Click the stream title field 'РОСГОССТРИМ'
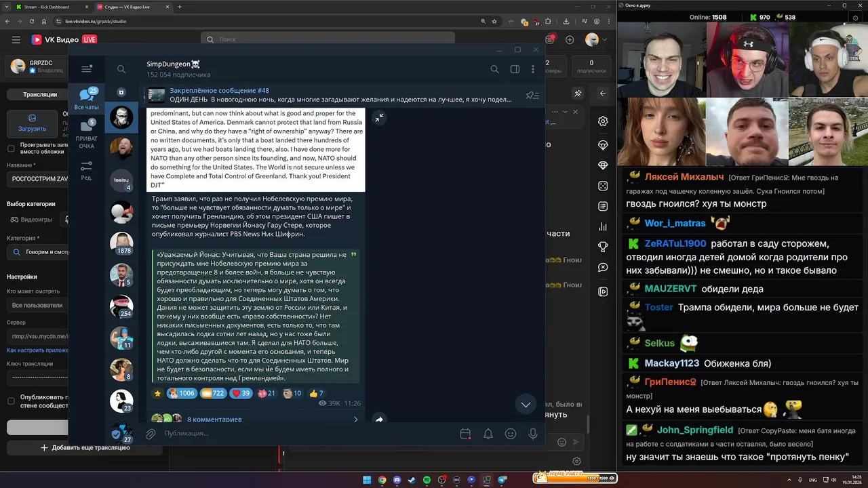This screenshot has width=868, height=488. [x=37, y=180]
